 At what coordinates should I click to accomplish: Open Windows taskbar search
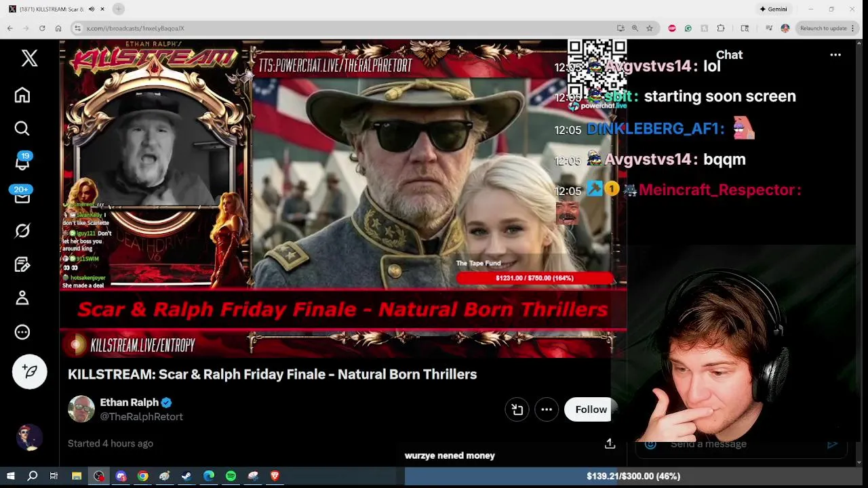pos(32,476)
